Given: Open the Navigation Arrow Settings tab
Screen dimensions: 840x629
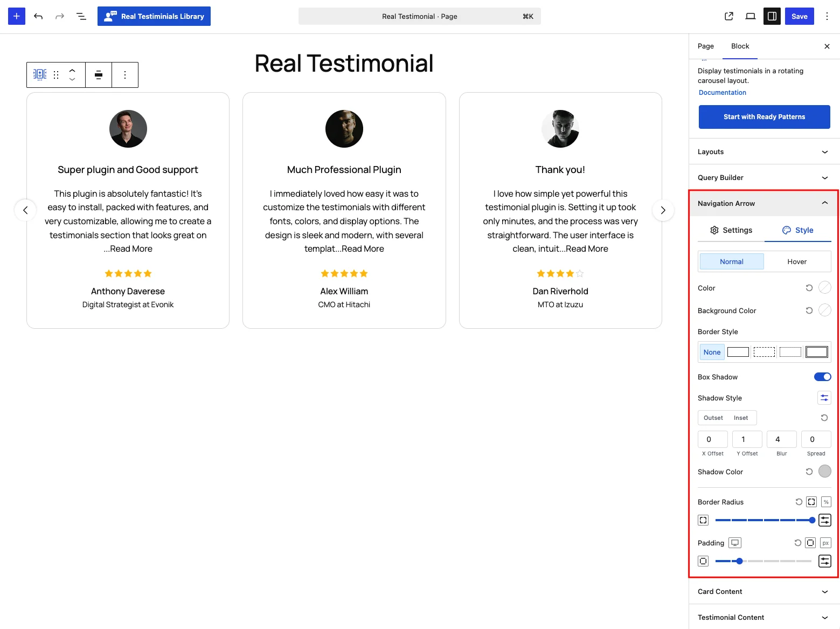Looking at the screenshot, I should (731, 230).
